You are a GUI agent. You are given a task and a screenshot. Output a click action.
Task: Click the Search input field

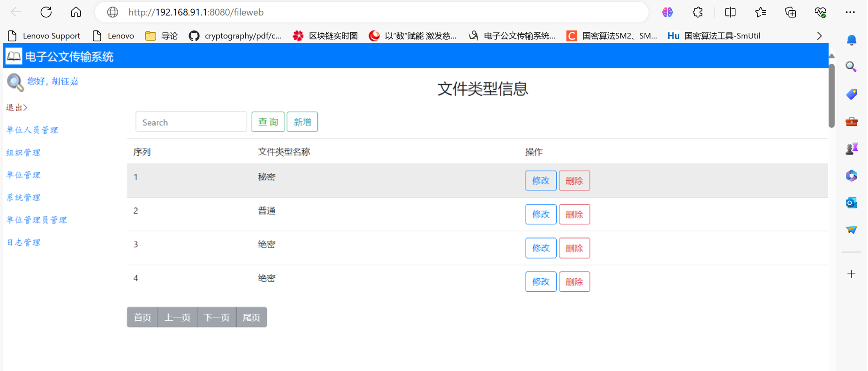coord(191,122)
